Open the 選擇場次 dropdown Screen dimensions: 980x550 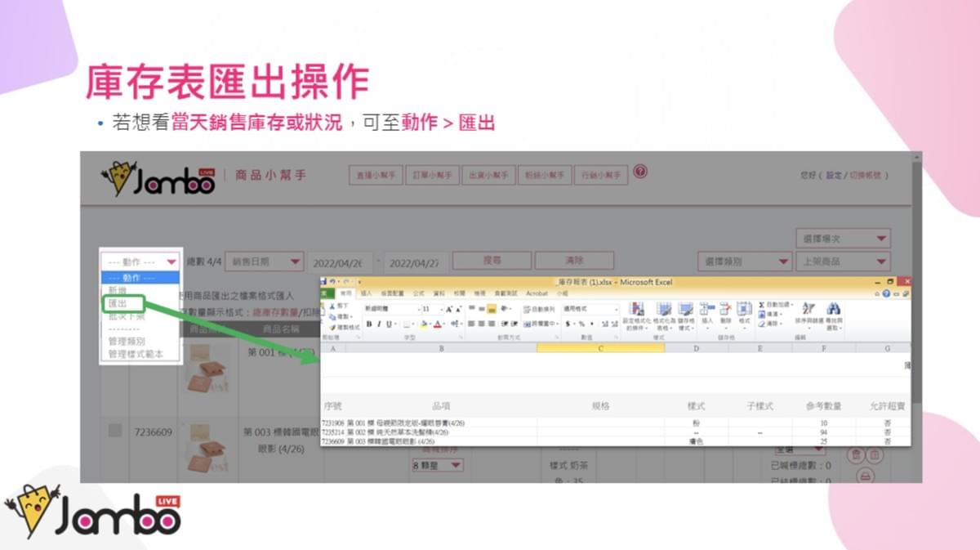(843, 239)
